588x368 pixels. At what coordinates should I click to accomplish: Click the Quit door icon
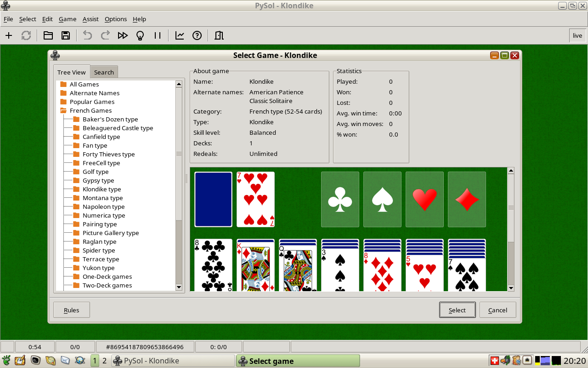point(219,35)
